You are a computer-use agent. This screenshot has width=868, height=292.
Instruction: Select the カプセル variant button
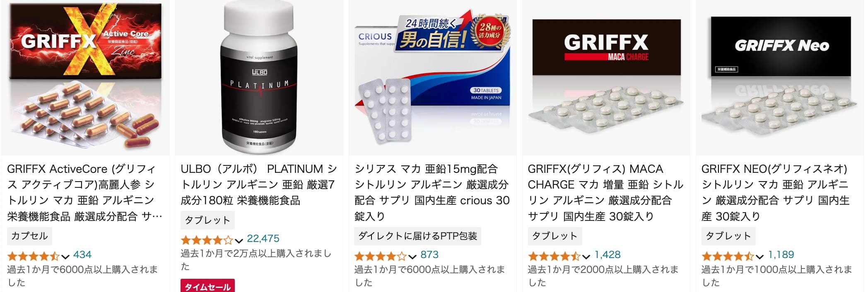pos(29,236)
